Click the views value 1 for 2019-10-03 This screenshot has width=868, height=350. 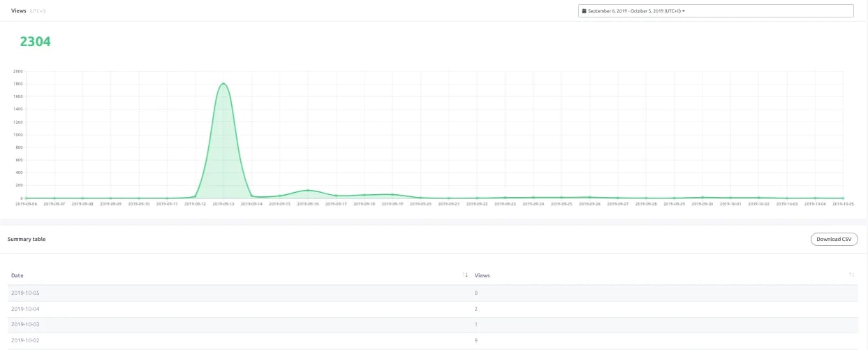476,325
